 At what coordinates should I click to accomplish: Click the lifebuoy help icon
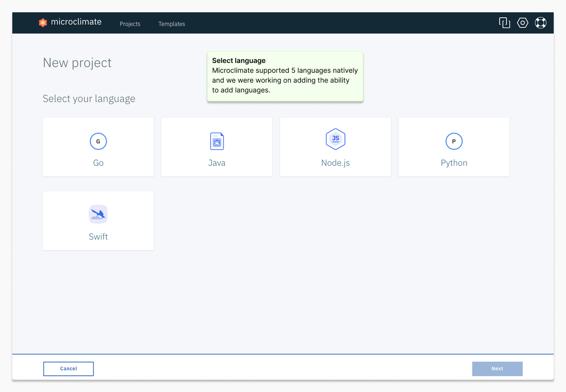(x=540, y=23)
